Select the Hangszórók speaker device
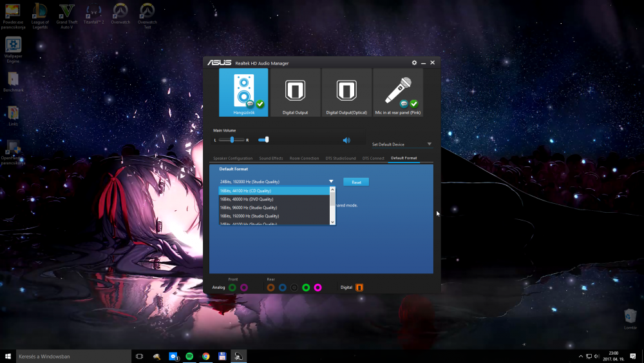 [243, 92]
